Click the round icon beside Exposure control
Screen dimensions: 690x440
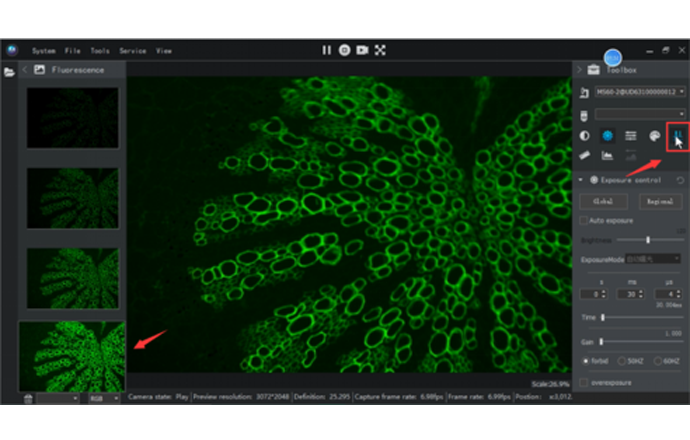594,180
